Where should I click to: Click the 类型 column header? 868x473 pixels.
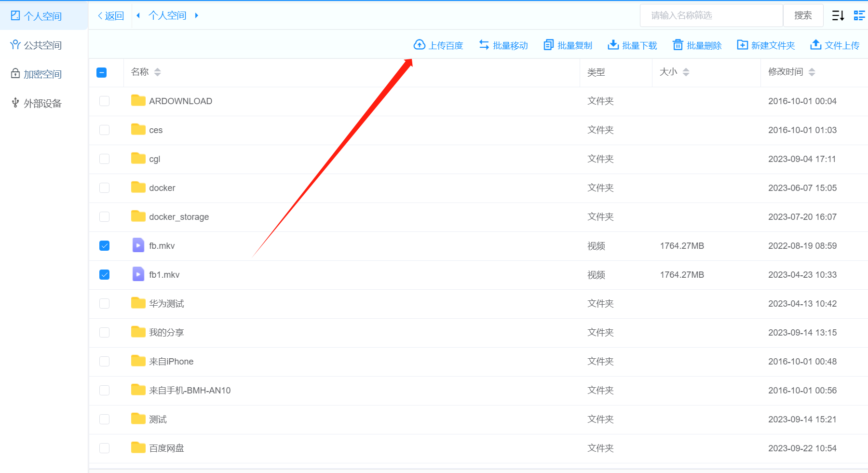596,72
